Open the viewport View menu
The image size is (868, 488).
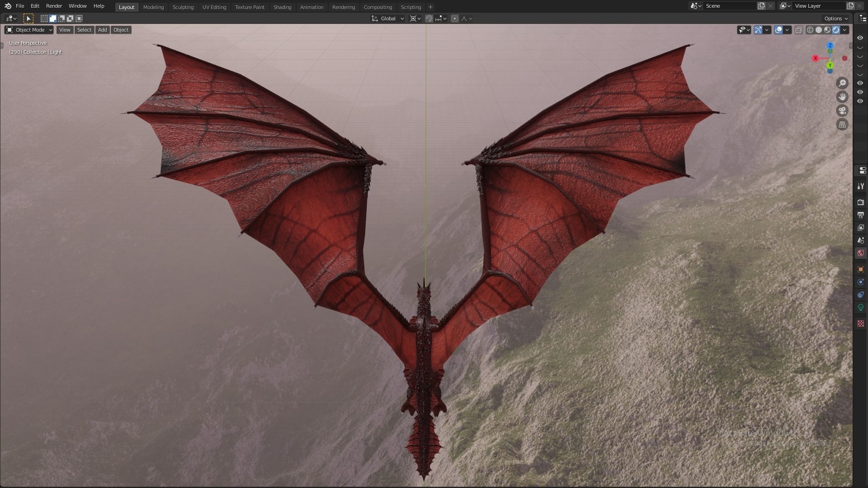coord(65,30)
